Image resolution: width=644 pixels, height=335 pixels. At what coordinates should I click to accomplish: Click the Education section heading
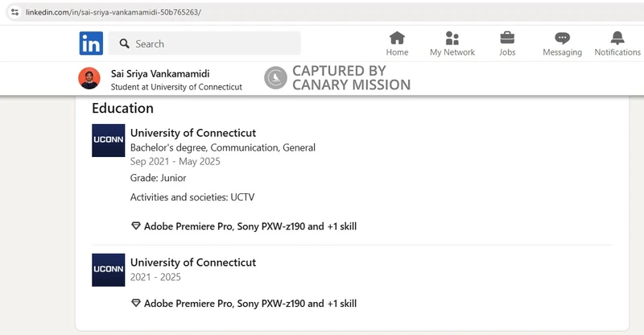coord(123,108)
